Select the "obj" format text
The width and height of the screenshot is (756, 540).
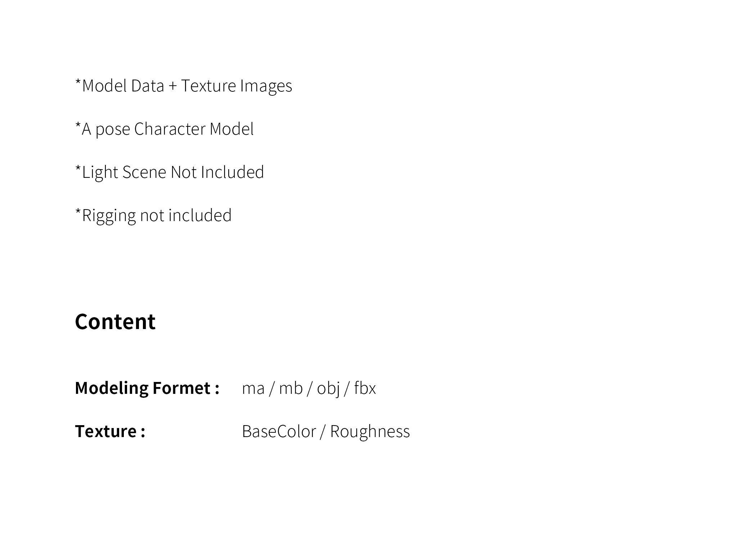[x=328, y=388]
